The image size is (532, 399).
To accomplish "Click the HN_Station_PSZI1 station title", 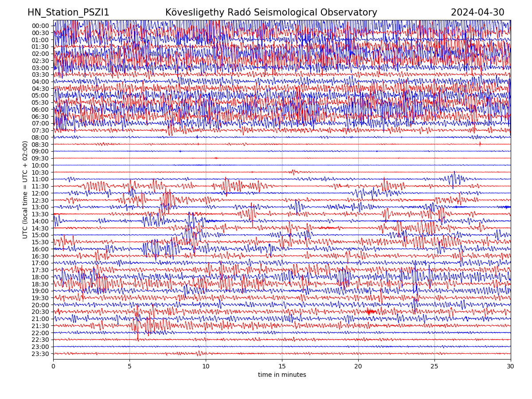I will (68, 13).
